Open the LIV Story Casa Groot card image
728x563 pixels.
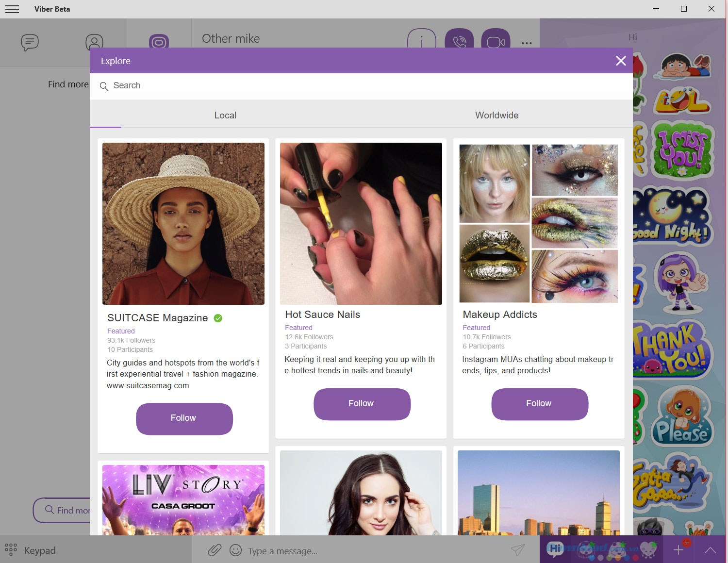[x=183, y=500]
